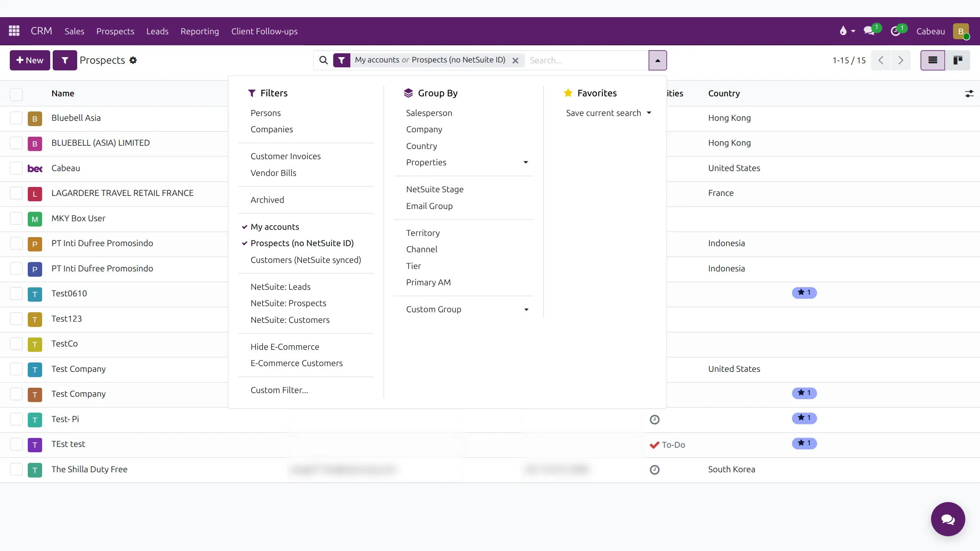Click the clock activity icon for Test- Pi
Image resolution: width=980 pixels, height=551 pixels.
coord(655,420)
